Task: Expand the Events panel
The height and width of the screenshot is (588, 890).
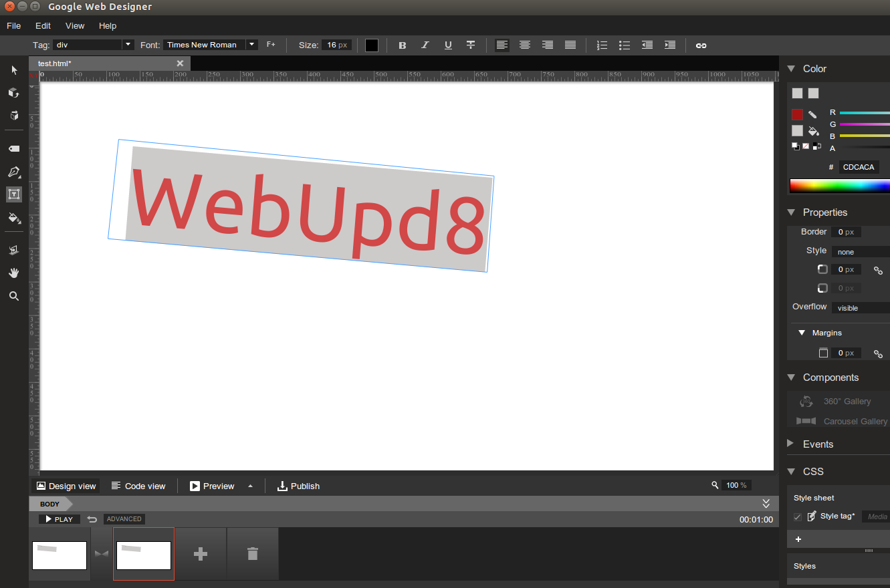Action: (790, 444)
